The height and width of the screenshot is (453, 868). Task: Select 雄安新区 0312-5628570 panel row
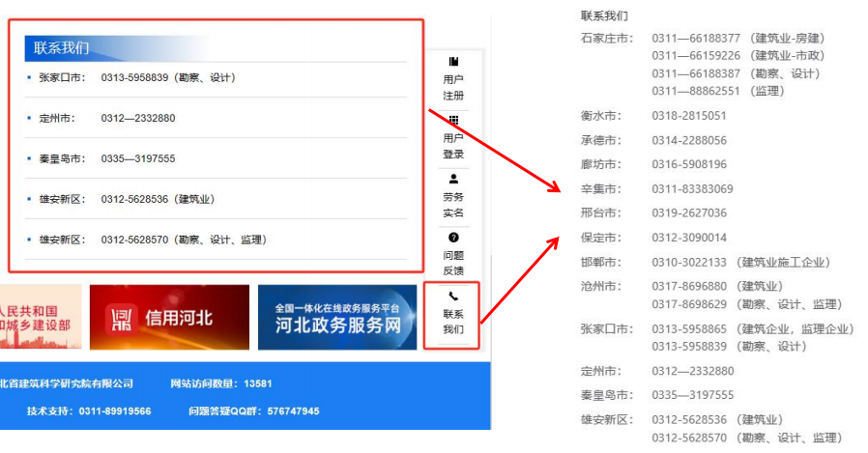pyautogui.click(x=216, y=240)
